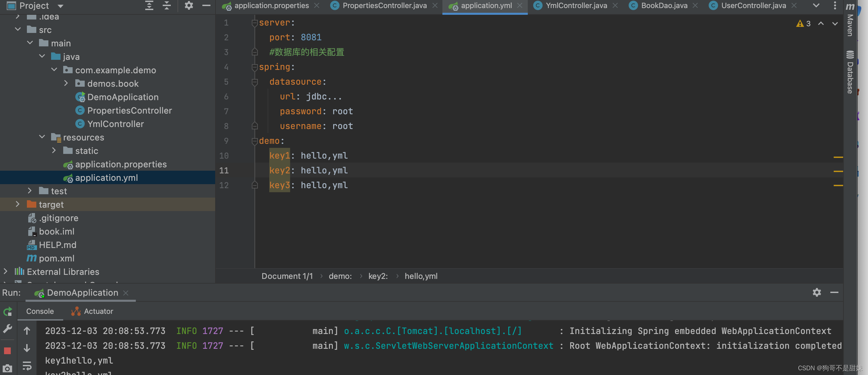
Task: Collapse the src folder
Action: 18,30
